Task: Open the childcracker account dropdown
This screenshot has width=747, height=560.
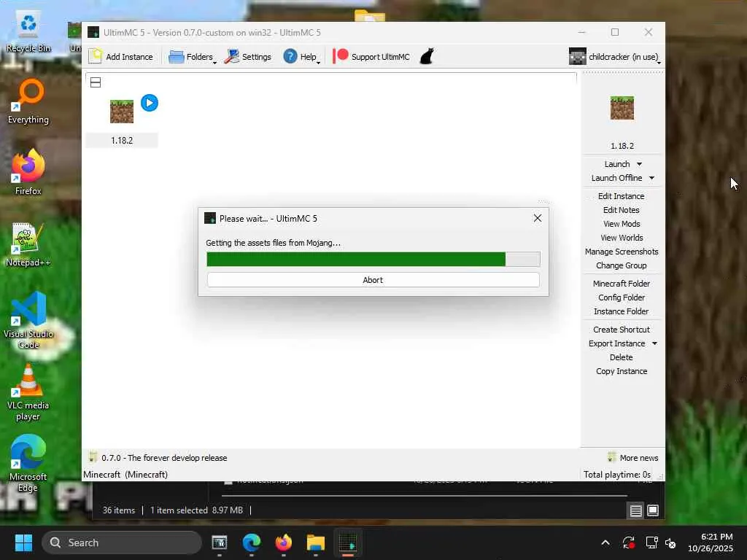Action: click(614, 57)
